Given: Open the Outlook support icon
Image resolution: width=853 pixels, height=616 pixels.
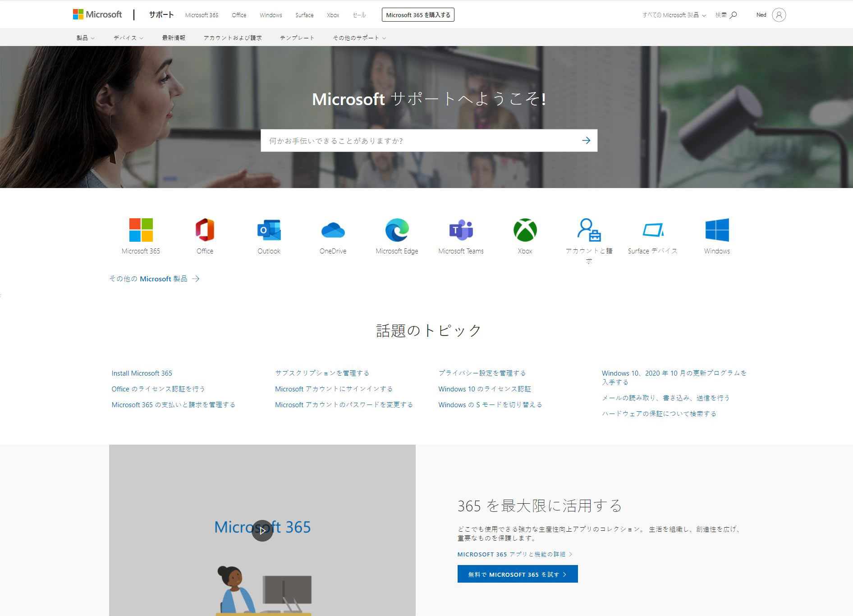Looking at the screenshot, I should 269,230.
